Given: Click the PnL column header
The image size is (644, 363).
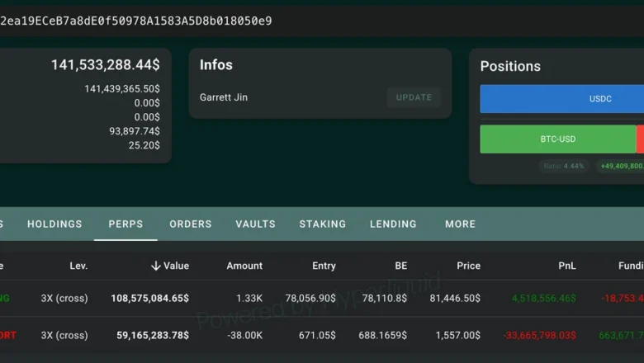Looking at the screenshot, I should coord(566,266).
